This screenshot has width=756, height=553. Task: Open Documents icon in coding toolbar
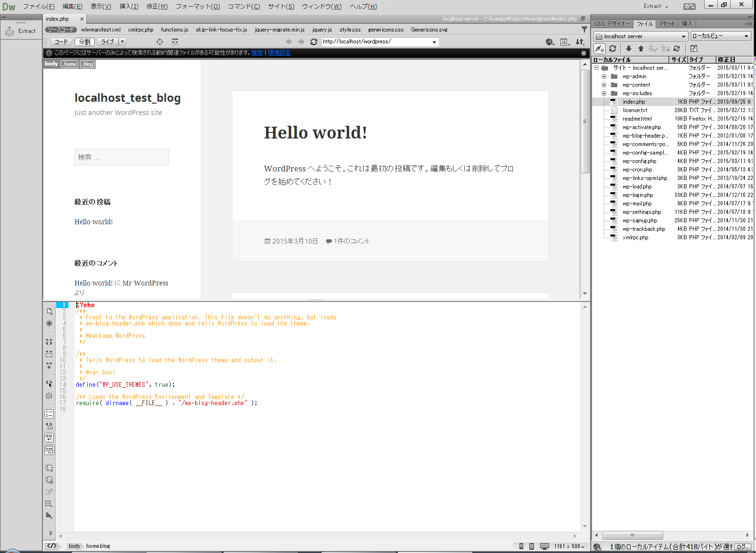coord(49,311)
